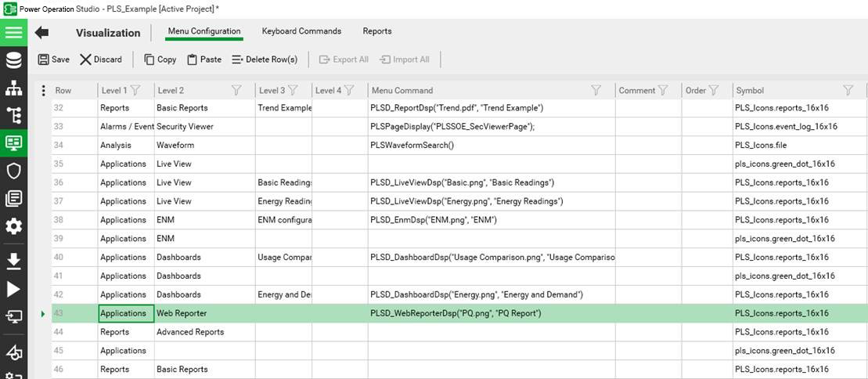Click the Level 1 cell "Analysis"
Image resolution: width=868 pixels, height=379 pixels.
tap(126, 145)
